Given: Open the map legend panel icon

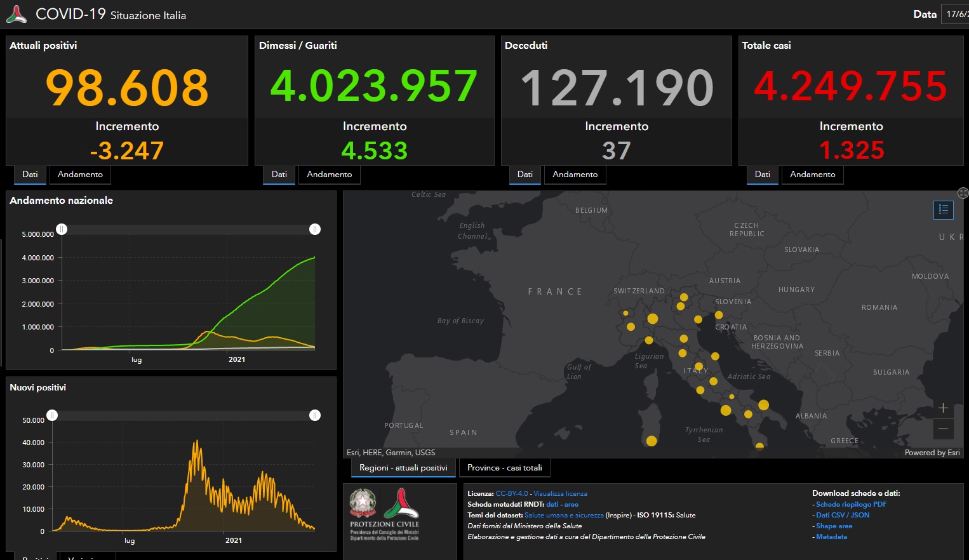Looking at the screenshot, I should [944, 210].
